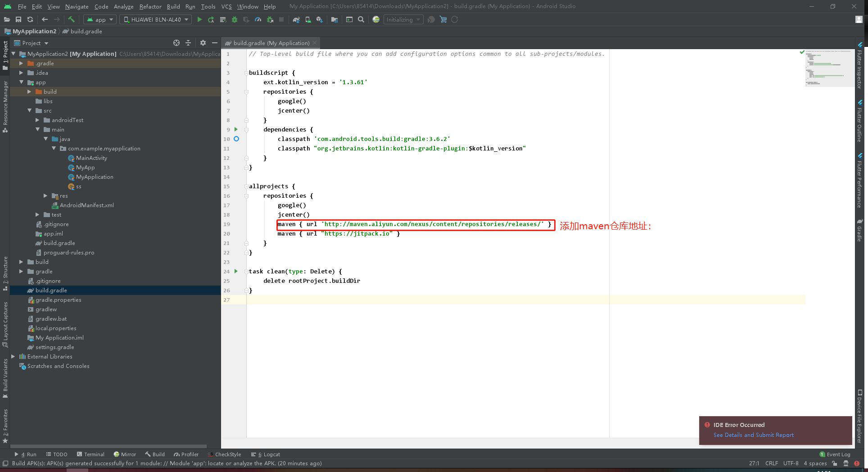Click Sync Project with Gradle Files icon
Image resolution: width=868 pixels, height=472 pixels.
pos(296,19)
